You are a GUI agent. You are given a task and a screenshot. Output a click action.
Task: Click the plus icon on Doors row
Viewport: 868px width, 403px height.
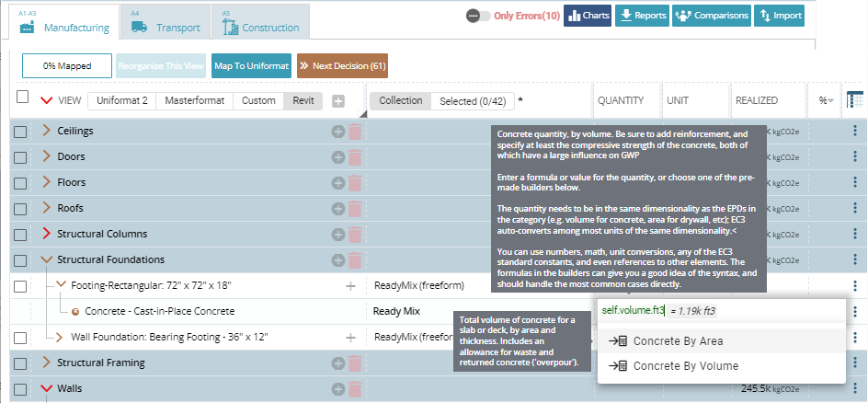[x=338, y=157]
